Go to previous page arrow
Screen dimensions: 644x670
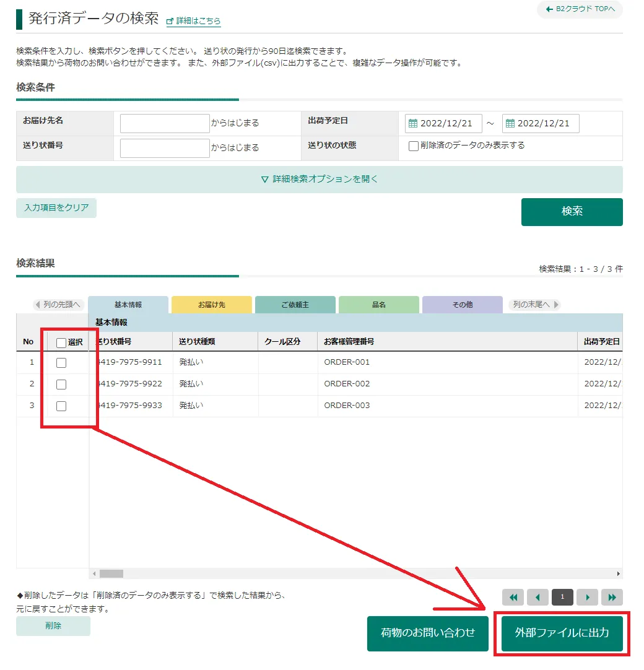coord(537,597)
